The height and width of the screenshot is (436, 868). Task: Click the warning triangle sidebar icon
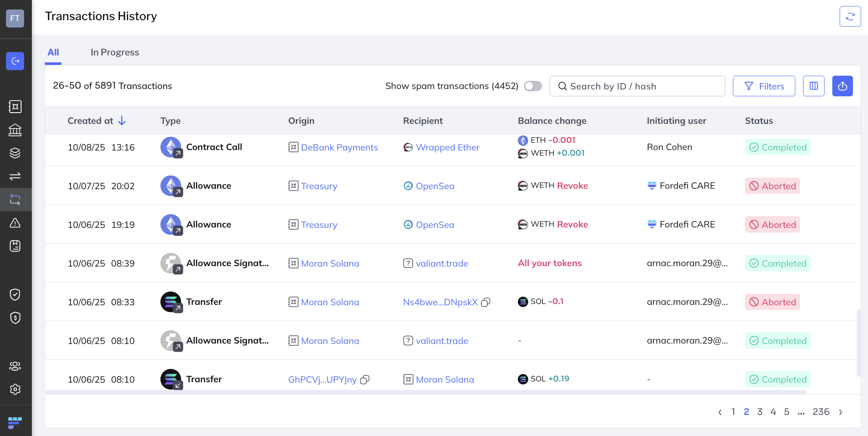coord(15,223)
